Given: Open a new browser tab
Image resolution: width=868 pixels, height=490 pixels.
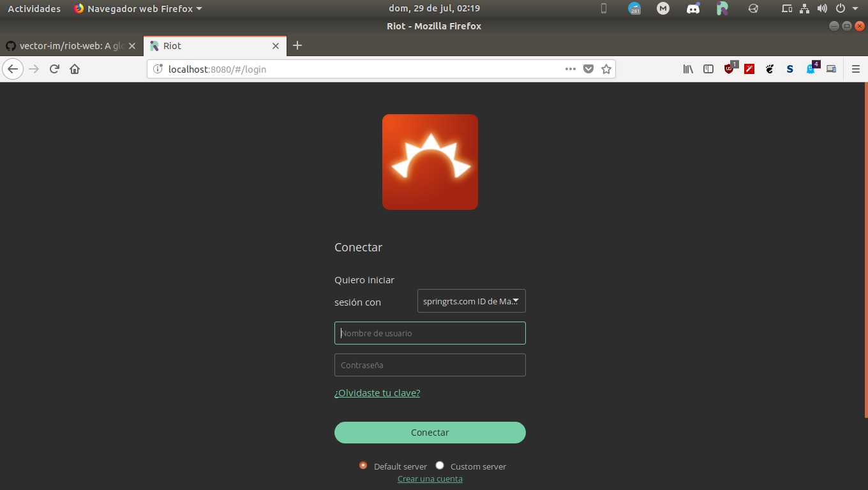Looking at the screenshot, I should click(x=297, y=45).
